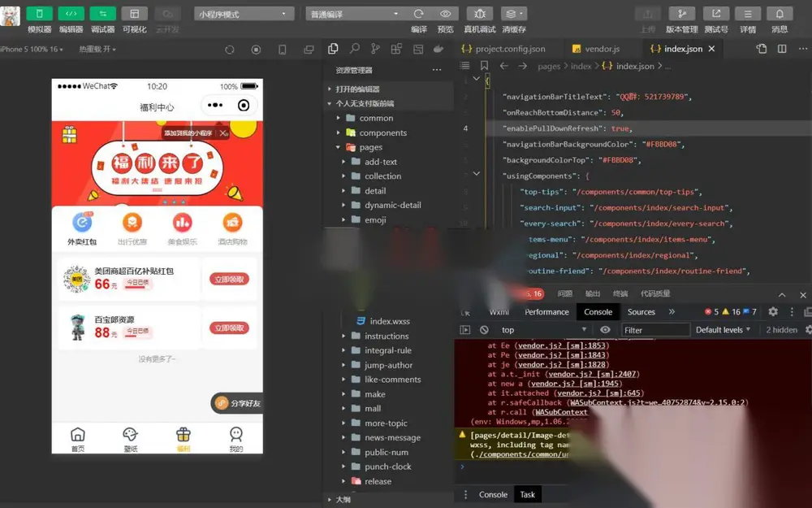Open the Default levels dropdown
This screenshot has width=812, height=508.
click(723, 330)
